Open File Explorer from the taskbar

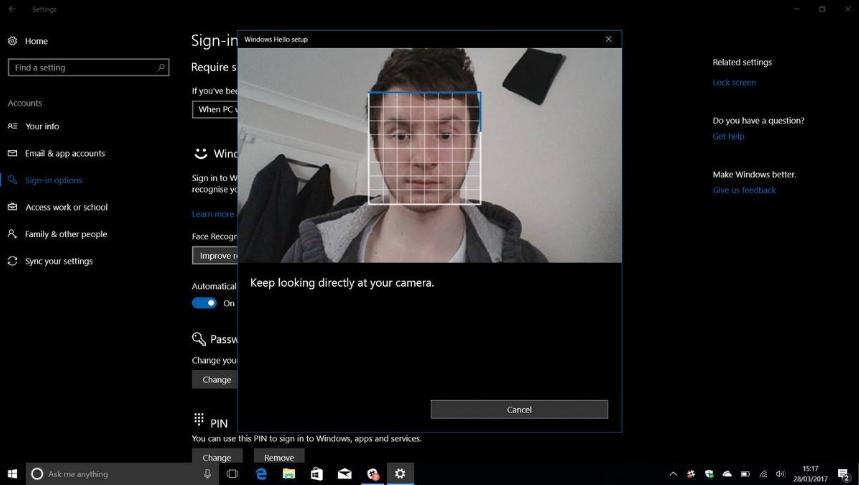[x=289, y=474]
